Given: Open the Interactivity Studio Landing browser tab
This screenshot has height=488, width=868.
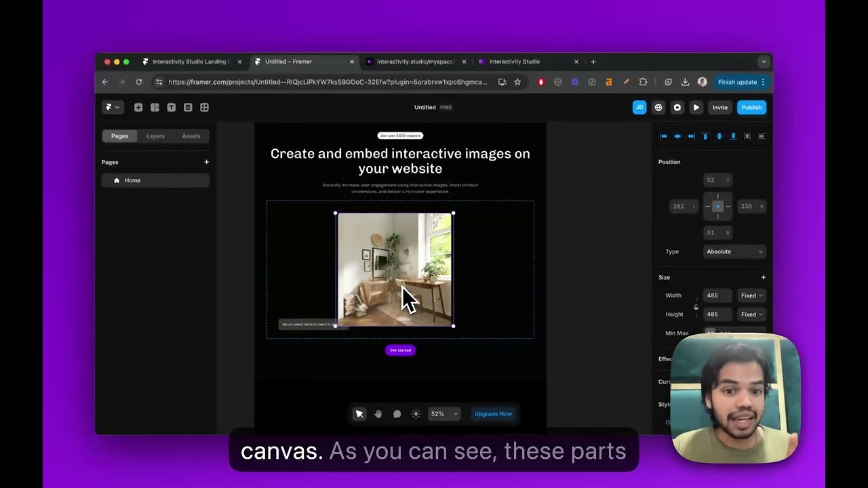Looking at the screenshot, I should click(x=191, y=62).
